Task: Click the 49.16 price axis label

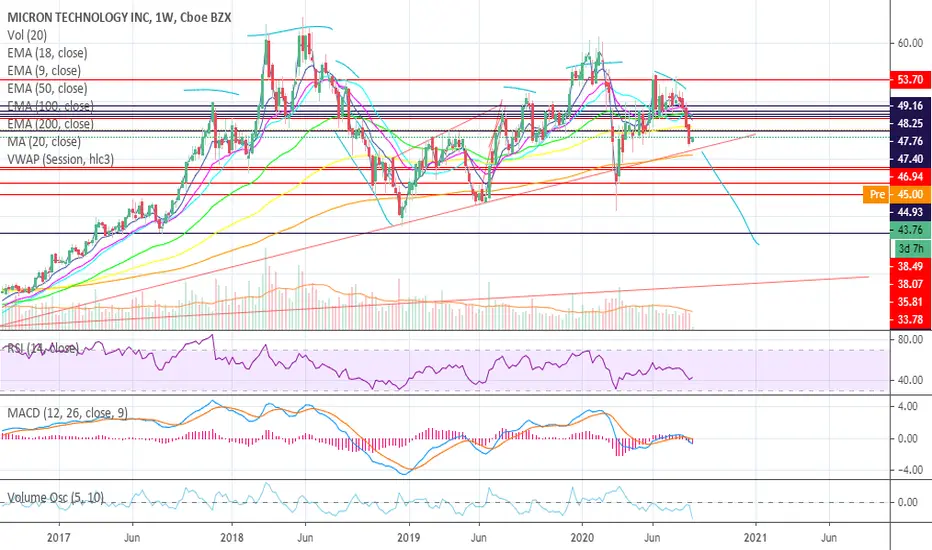Action: click(x=910, y=106)
